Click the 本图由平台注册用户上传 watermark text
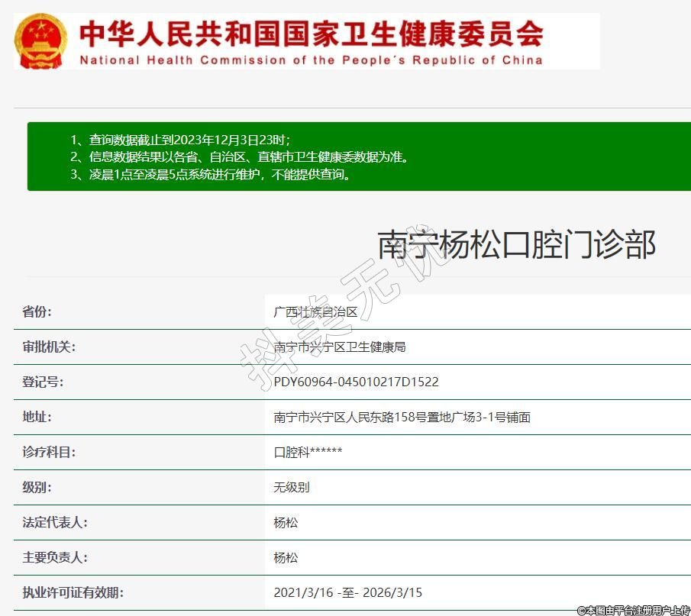This screenshot has width=691, height=616. pos(633,610)
